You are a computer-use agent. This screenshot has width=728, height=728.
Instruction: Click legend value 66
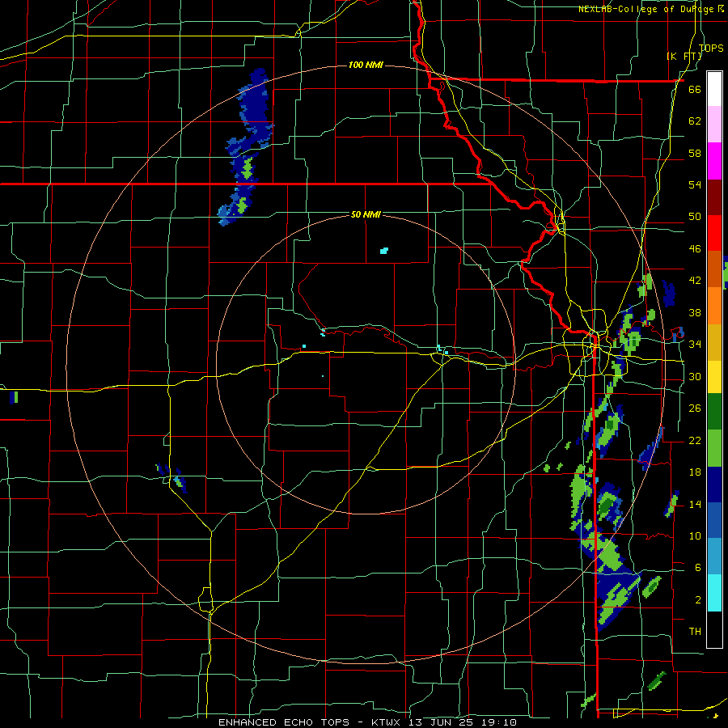point(695,90)
